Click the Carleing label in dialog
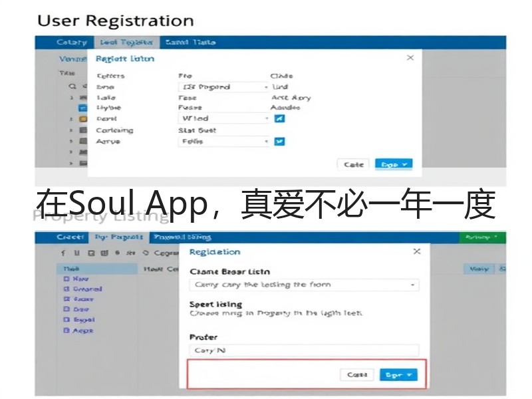The image size is (532, 399). tap(114, 130)
